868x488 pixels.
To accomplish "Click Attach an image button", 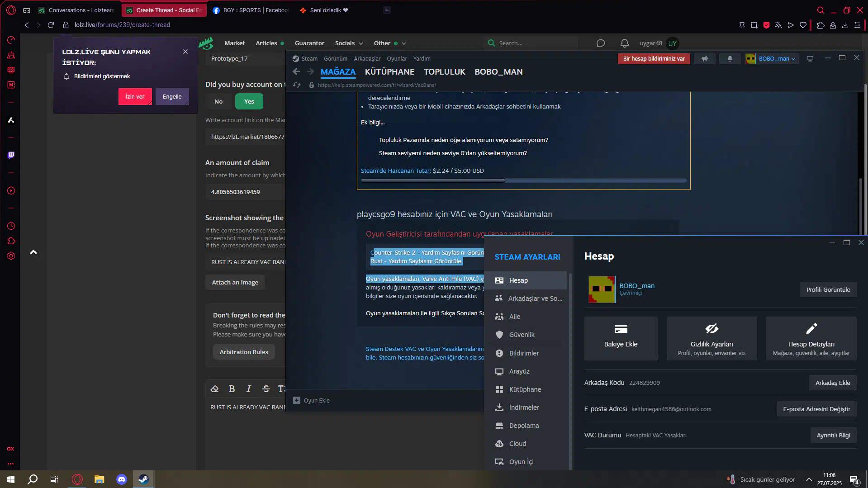I will pyautogui.click(x=235, y=283).
